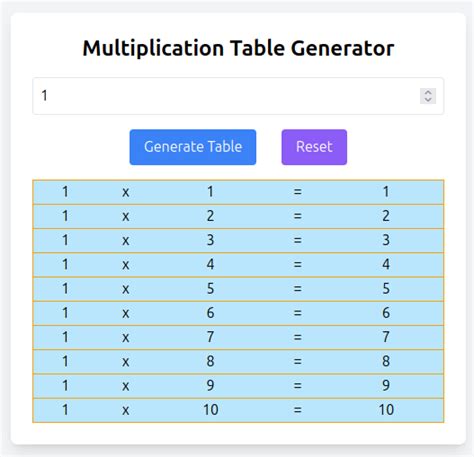The width and height of the screenshot is (474, 457).
Task: Decrease number with the stepper down arrow
Action: pos(428,100)
